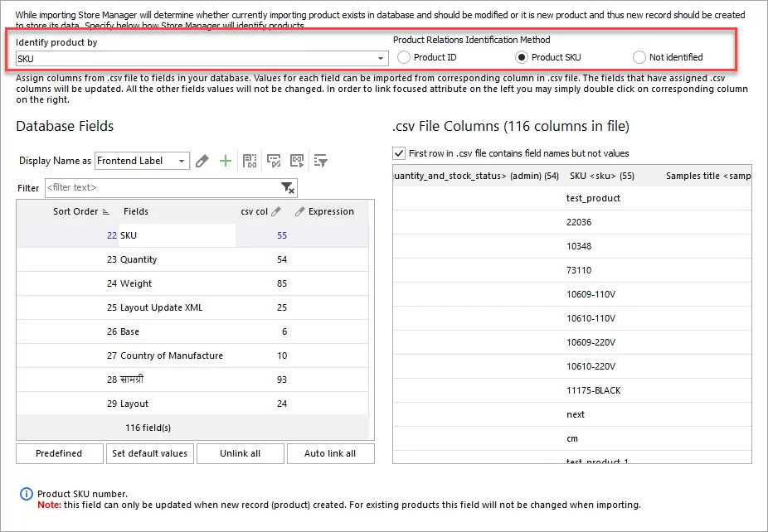Click the green plus add field icon
This screenshot has width=768, height=532.
click(x=226, y=161)
